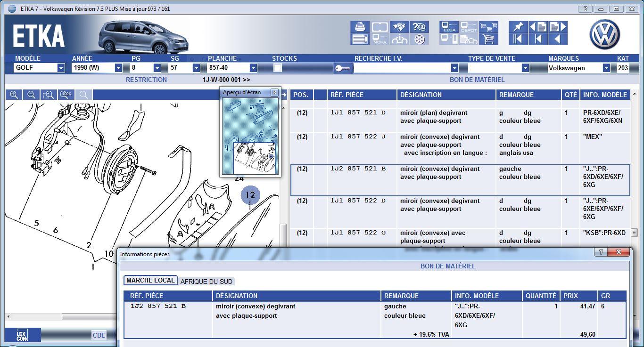
Task: Click the key icon beside Recherche I.V.
Action: point(342,68)
